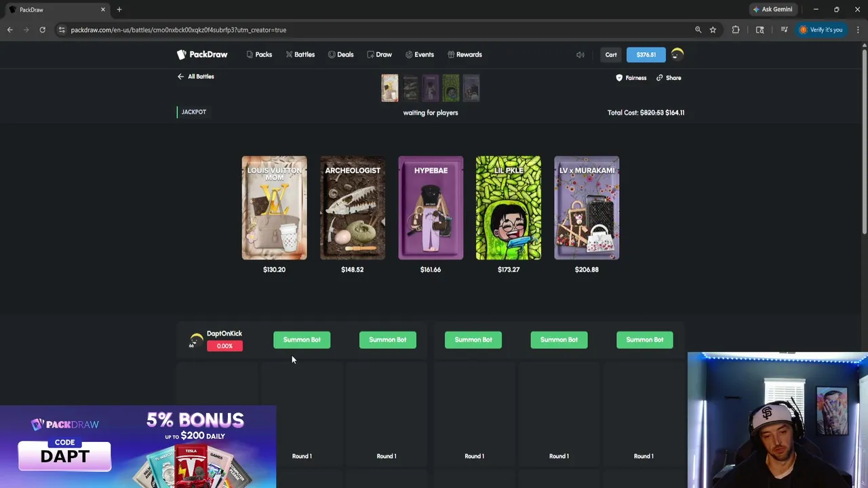This screenshot has width=868, height=488.
Task: Open the browser Extensions puzzle icon
Action: [x=736, y=30]
